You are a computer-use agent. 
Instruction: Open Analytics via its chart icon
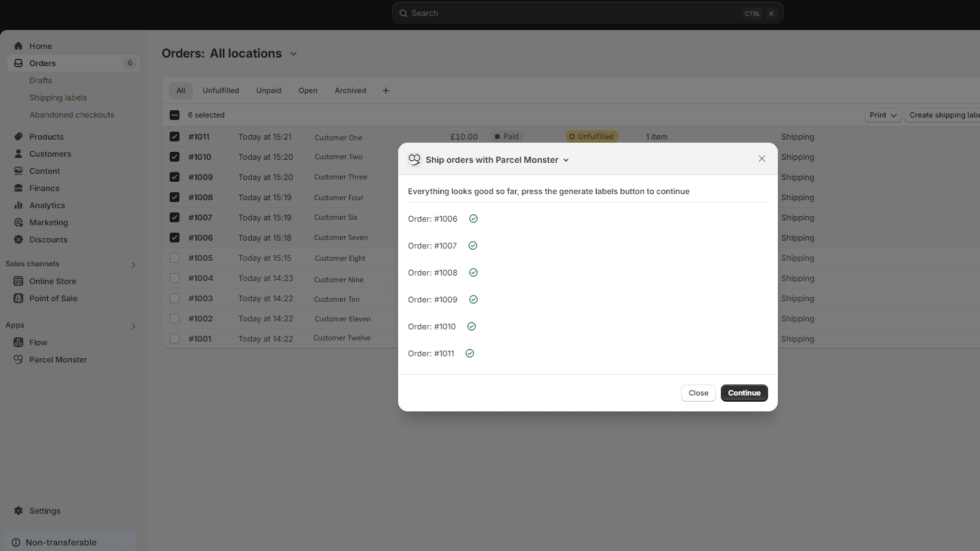coord(18,205)
